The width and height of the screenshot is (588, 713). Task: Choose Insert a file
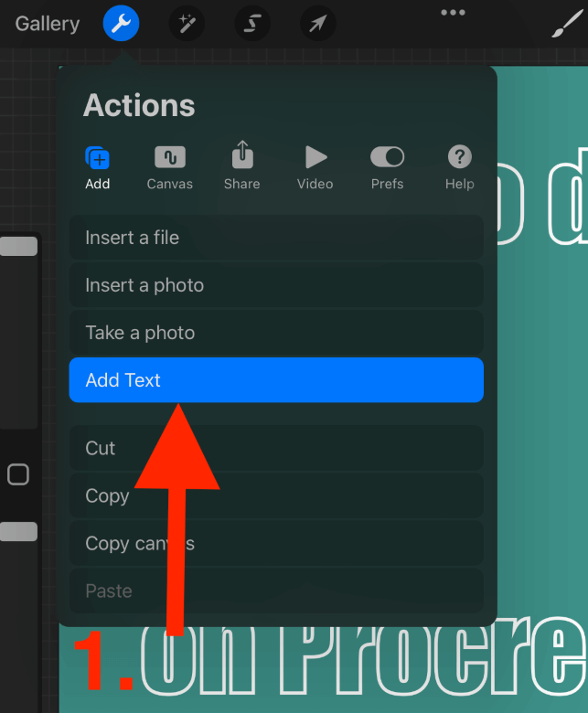276,238
